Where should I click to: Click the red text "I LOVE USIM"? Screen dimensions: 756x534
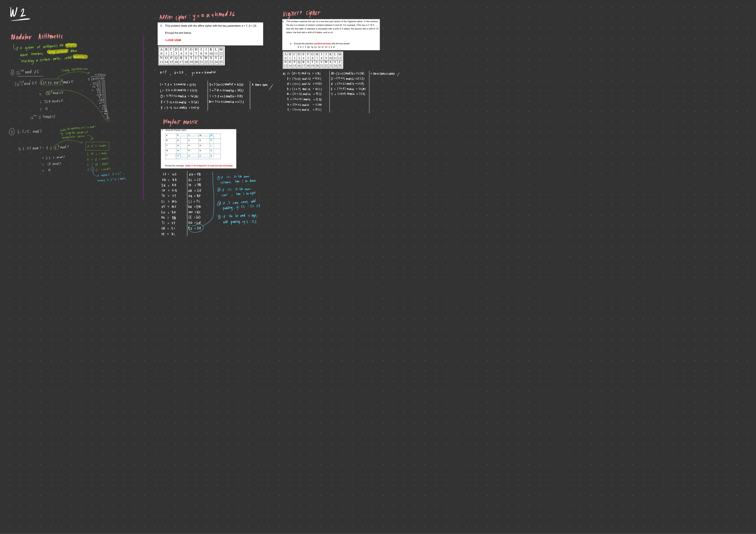pyautogui.click(x=173, y=40)
